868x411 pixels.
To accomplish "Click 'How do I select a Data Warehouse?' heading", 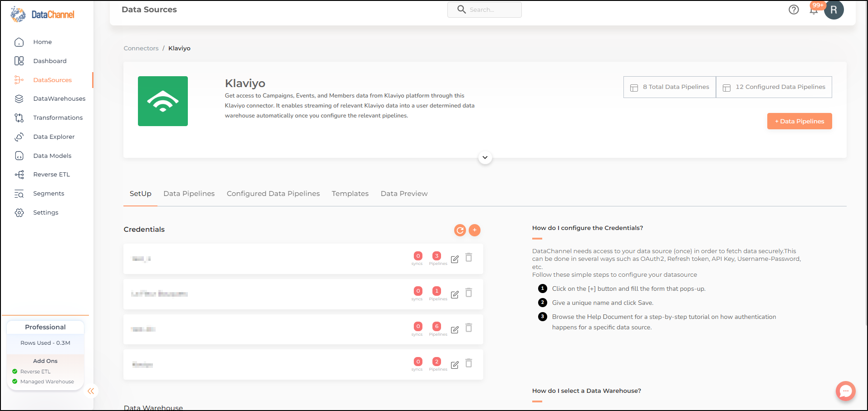I will pyautogui.click(x=587, y=391).
